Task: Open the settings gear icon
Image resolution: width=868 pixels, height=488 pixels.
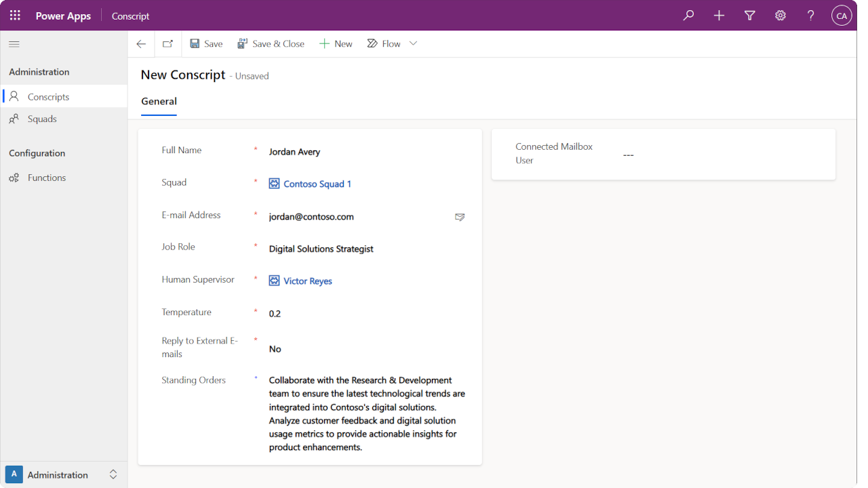Action: click(x=781, y=16)
